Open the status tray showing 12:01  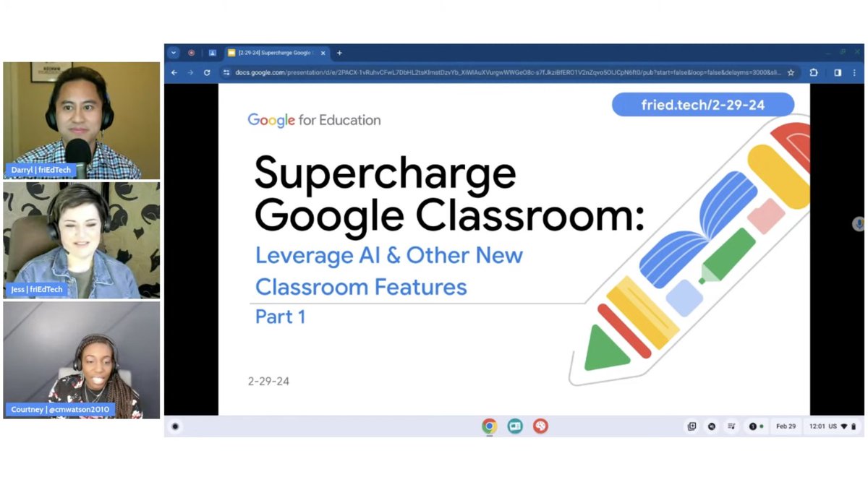(x=833, y=426)
